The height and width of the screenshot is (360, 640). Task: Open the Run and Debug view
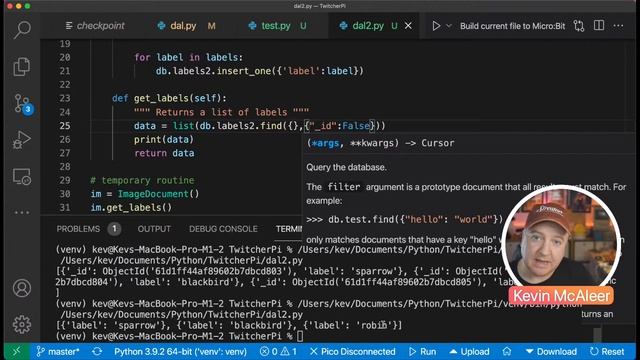pos(22,140)
